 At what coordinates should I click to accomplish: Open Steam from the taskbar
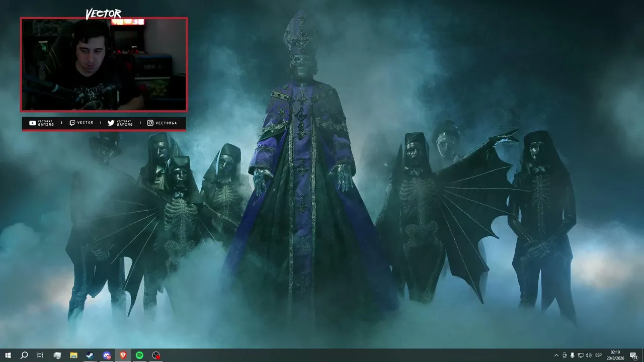click(90, 355)
